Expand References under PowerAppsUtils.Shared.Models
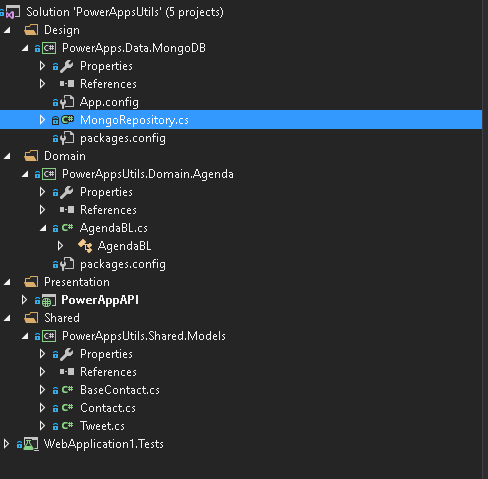The image size is (488, 479). [x=42, y=372]
